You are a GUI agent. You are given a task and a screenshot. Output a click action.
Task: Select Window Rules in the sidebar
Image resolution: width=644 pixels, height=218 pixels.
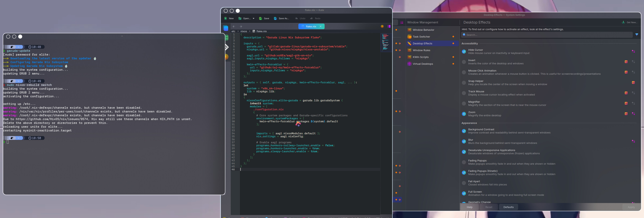coord(421,50)
